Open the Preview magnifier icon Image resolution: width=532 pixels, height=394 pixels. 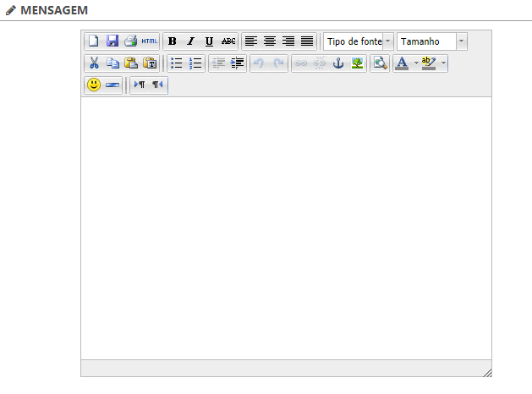tap(380, 63)
